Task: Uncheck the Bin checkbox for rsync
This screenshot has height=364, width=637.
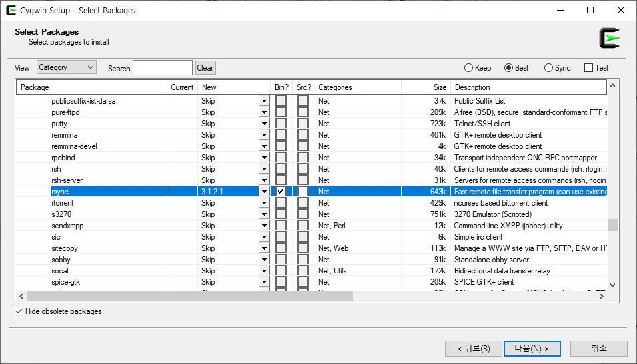Action: (281, 192)
